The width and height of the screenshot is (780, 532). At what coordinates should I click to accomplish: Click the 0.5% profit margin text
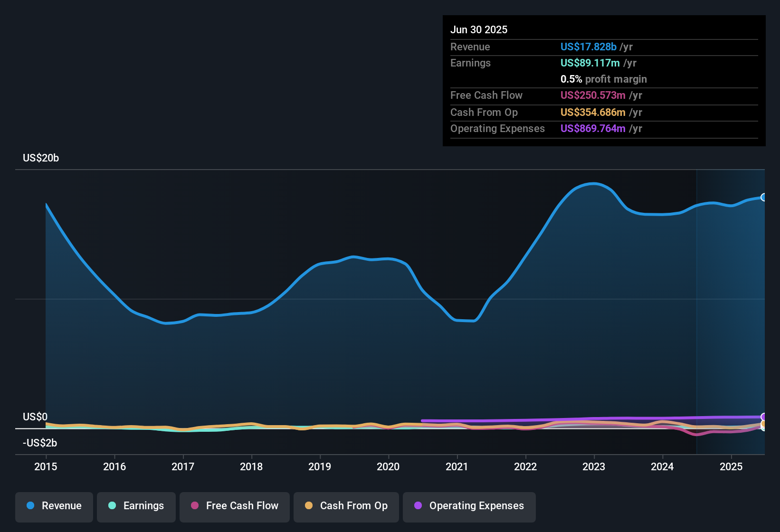pos(604,79)
